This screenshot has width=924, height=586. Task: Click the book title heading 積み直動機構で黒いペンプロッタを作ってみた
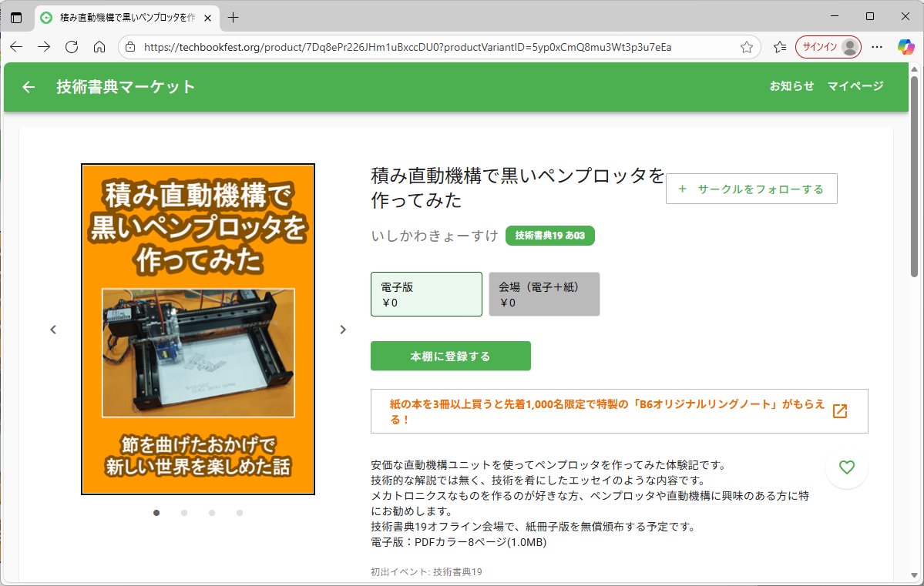[517, 188]
